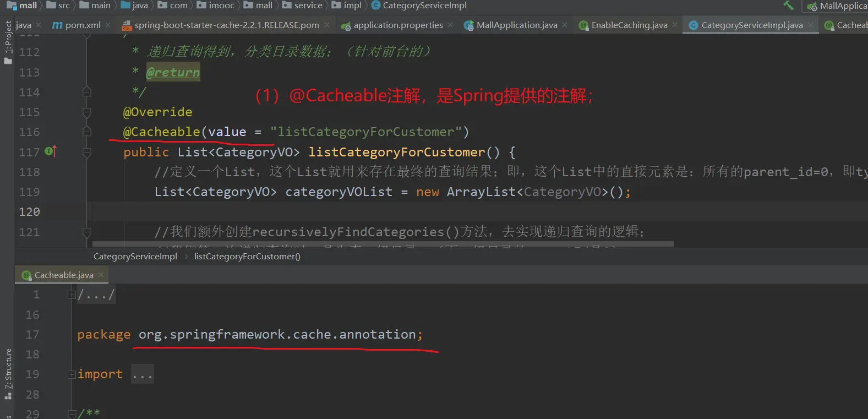The width and height of the screenshot is (868, 419).
Task: Click the package keyword in Cacheable.java
Action: (x=104, y=334)
